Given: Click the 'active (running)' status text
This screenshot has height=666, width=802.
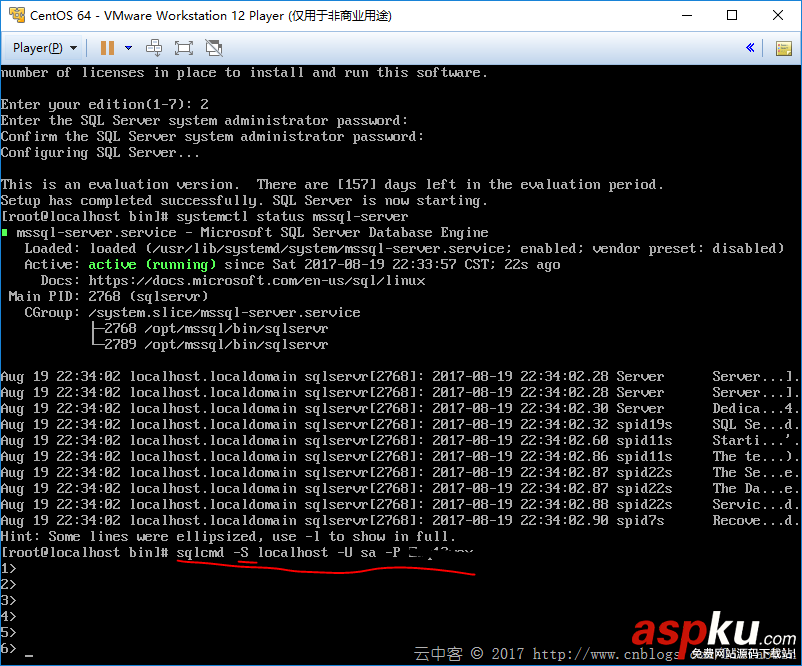Looking at the screenshot, I should (152, 265).
